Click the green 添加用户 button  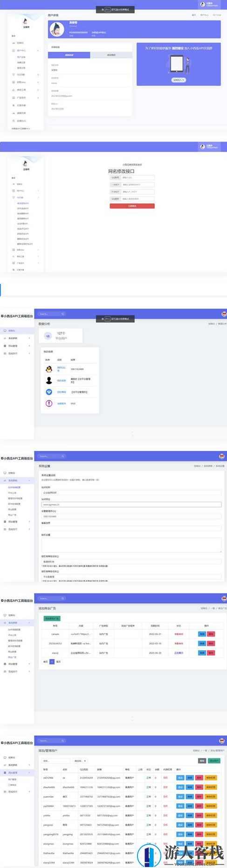214,760
